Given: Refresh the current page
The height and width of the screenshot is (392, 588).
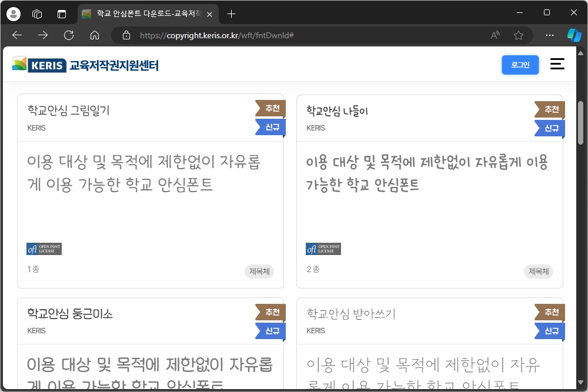Looking at the screenshot, I should pos(69,35).
